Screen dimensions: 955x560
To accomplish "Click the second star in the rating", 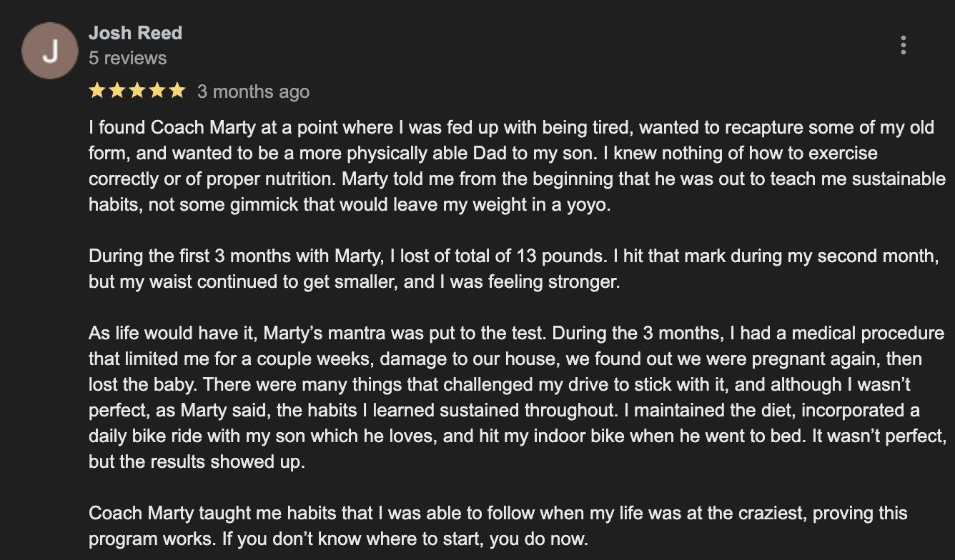I will 117,91.
